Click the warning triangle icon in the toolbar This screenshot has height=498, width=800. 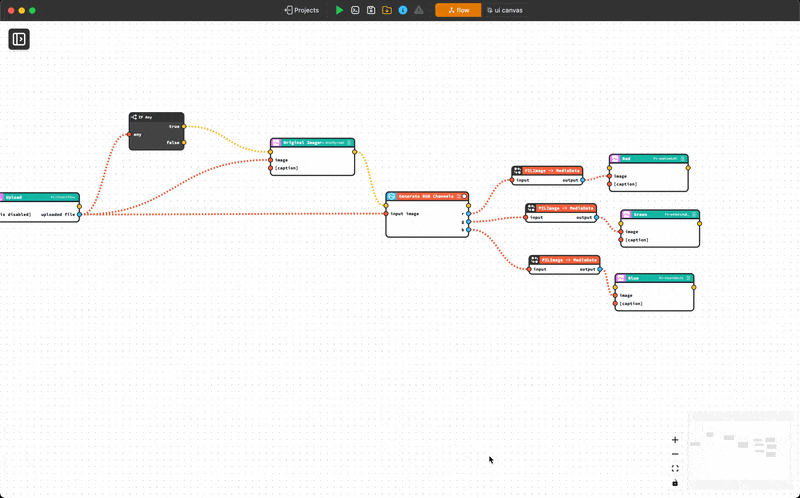coord(419,10)
